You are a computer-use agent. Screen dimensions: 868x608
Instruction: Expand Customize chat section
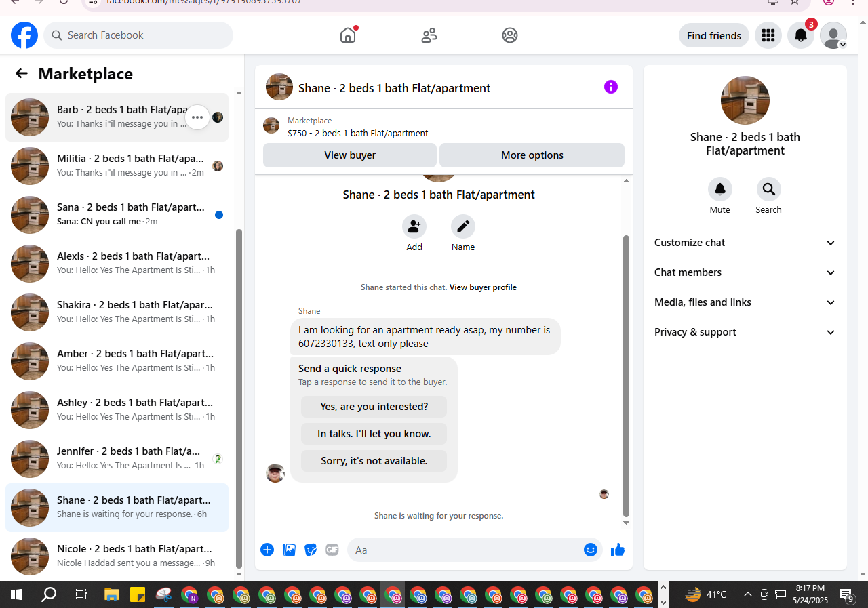click(745, 243)
